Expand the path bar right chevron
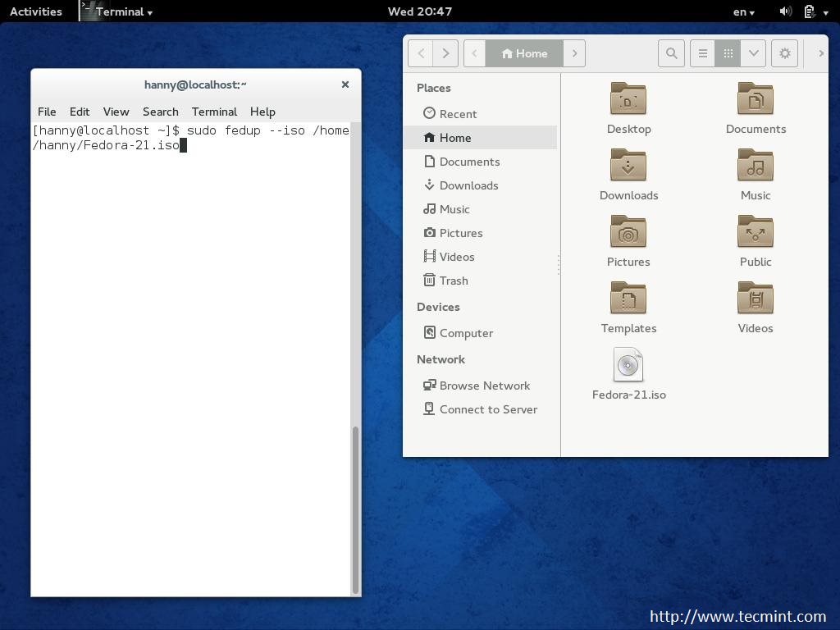Image resolution: width=840 pixels, height=630 pixels. 574,52
